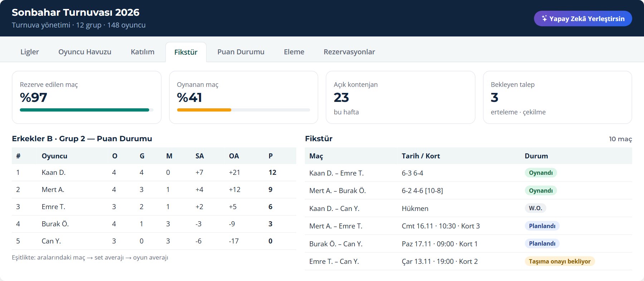Screen dimensions: 644x281
Task: Click Planlandı badge for Mert A. – Emre T.
Action: [x=542, y=226]
